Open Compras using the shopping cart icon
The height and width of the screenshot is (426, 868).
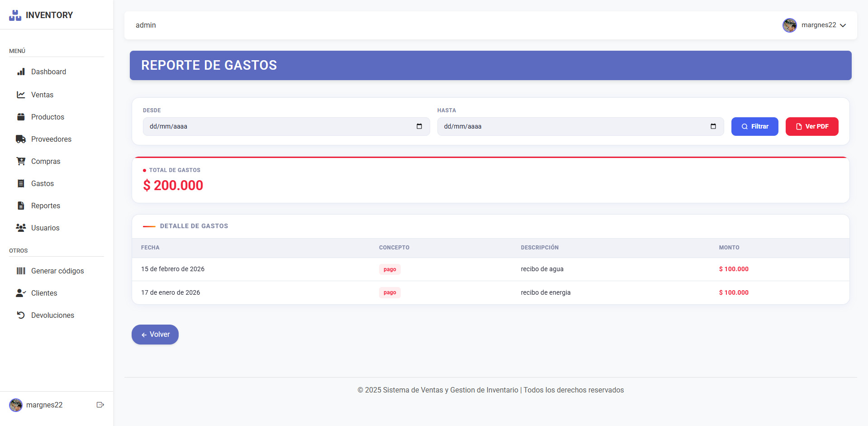21,161
